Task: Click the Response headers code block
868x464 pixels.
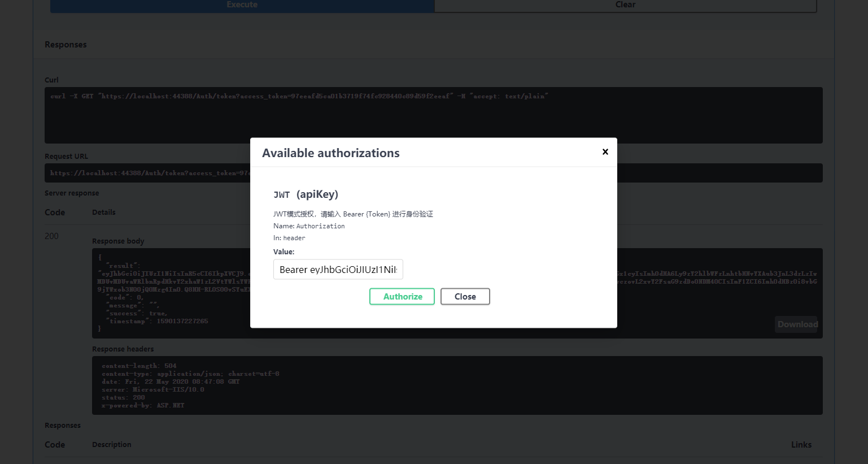Action: coord(457,385)
